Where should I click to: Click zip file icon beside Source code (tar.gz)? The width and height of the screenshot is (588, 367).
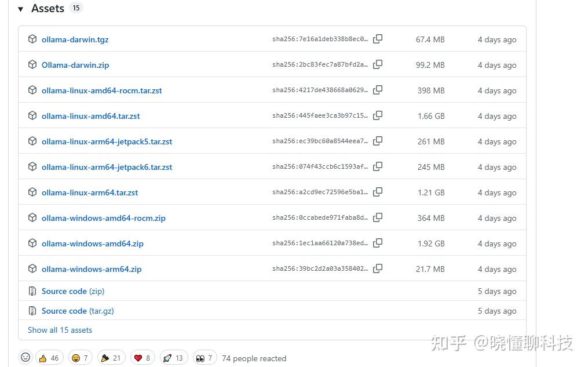click(x=32, y=310)
